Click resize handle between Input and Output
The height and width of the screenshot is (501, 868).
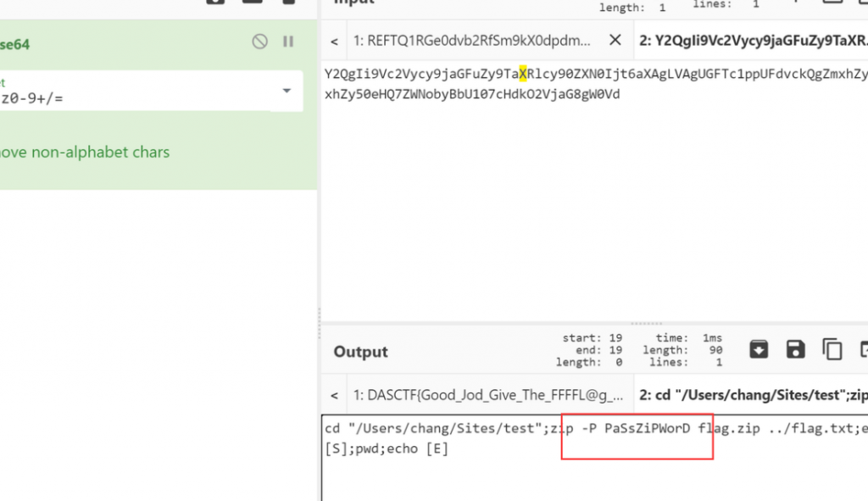click(632, 323)
